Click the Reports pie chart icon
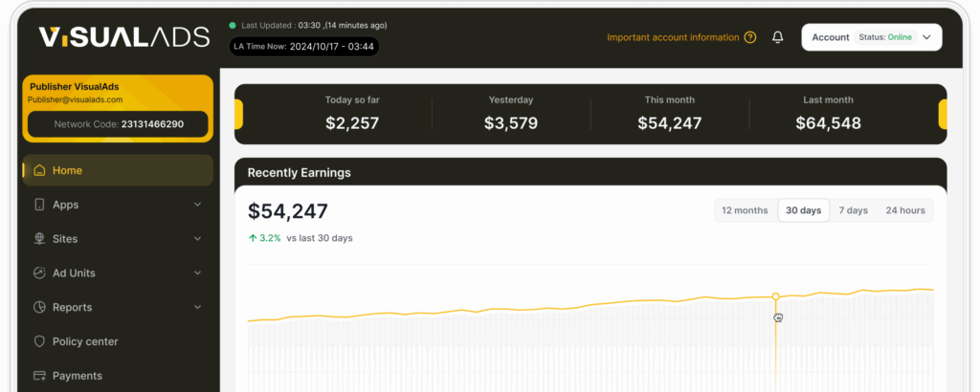 point(39,308)
